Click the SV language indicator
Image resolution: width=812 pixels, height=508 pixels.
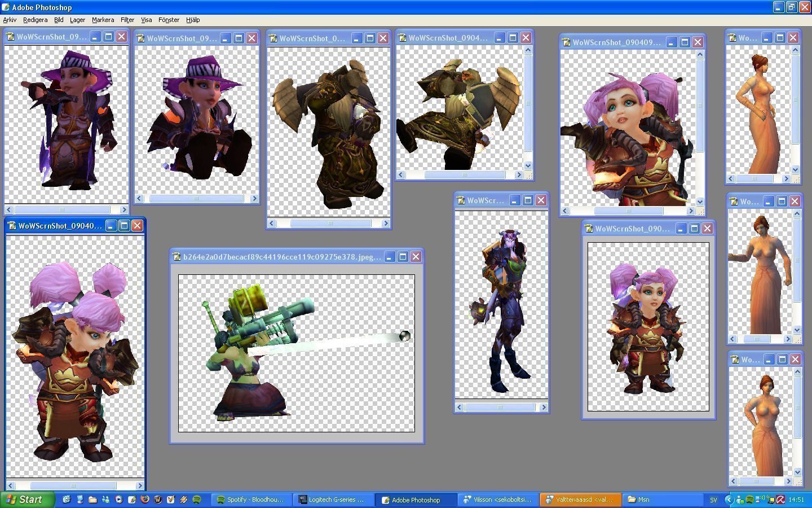(713, 500)
